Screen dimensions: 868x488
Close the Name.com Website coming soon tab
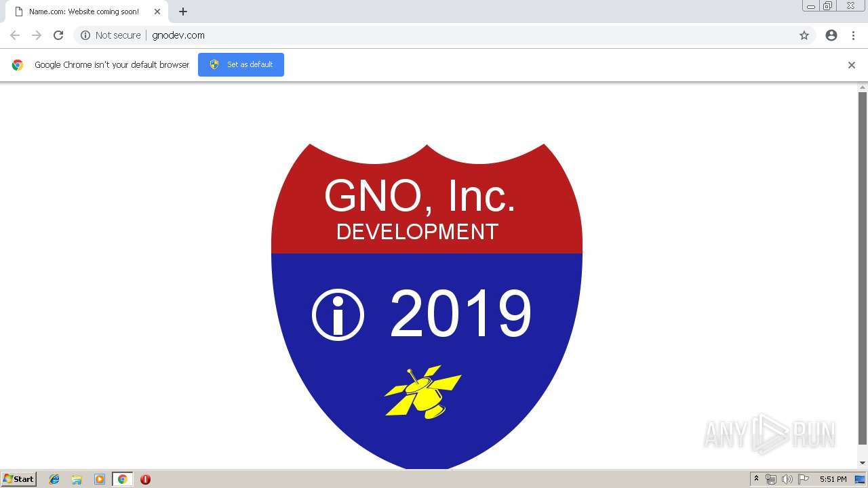point(157,12)
